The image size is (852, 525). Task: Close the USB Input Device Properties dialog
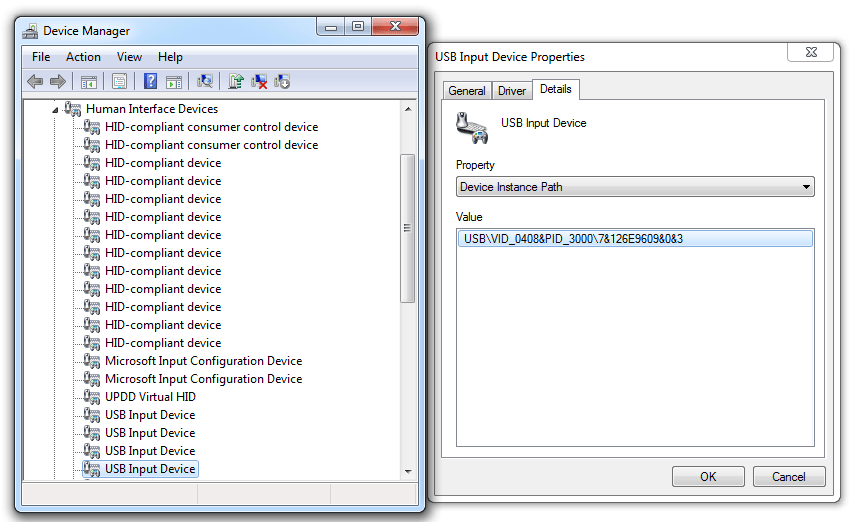pyautogui.click(x=811, y=52)
